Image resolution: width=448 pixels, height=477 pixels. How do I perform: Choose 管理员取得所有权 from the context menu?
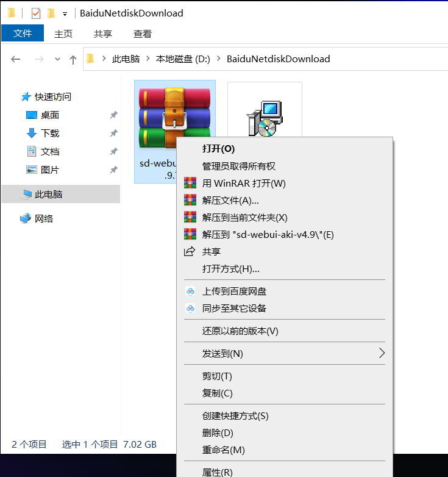(x=285, y=166)
